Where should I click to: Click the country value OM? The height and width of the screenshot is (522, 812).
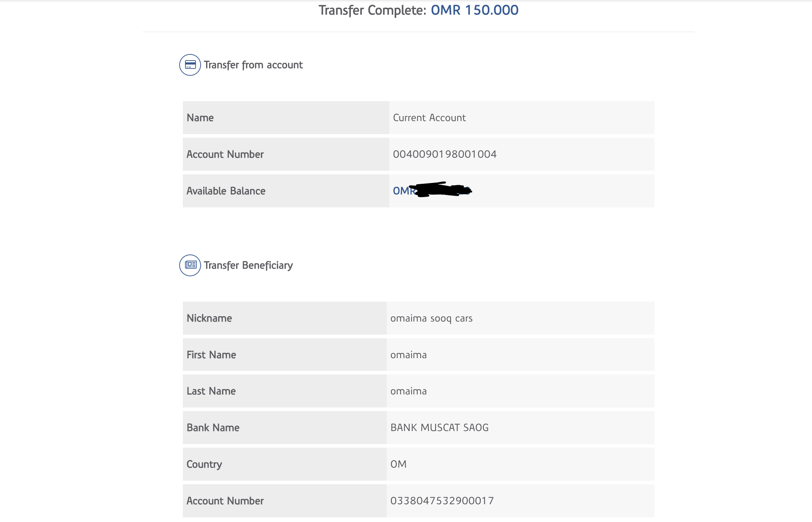(398, 464)
